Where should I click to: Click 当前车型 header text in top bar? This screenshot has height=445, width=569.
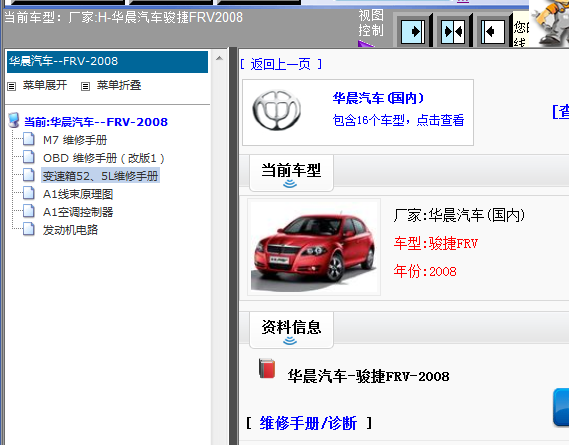click(x=123, y=17)
